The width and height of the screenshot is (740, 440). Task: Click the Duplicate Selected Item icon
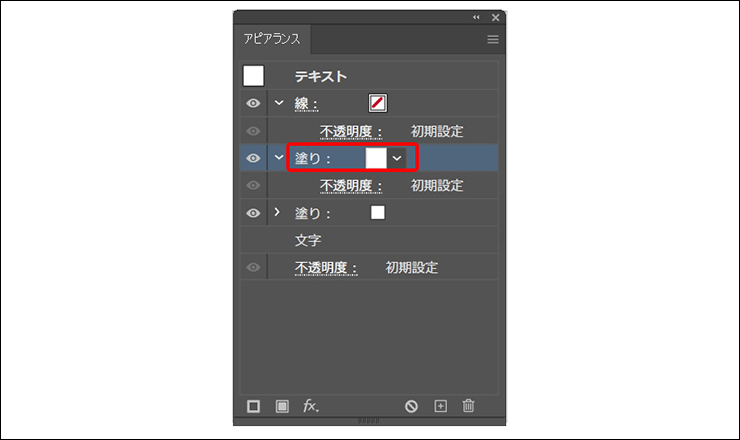coord(440,406)
